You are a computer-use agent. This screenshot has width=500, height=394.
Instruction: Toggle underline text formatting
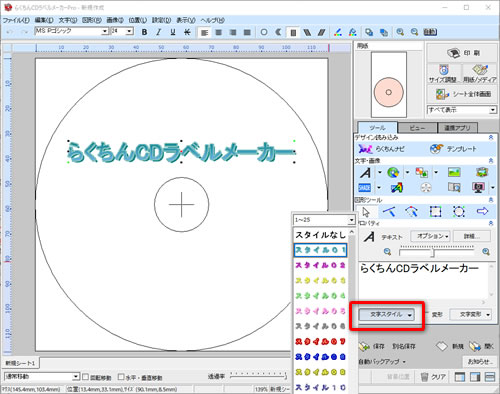[x=173, y=32]
